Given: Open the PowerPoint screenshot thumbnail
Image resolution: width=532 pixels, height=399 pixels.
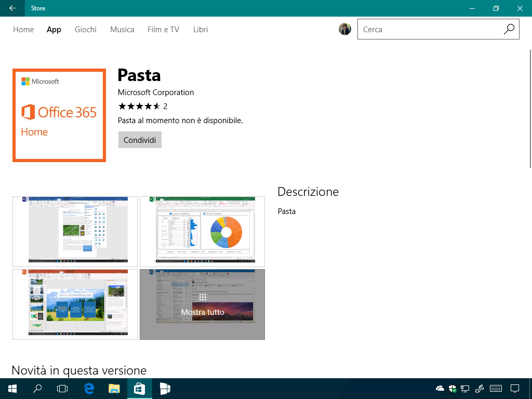Looking at the screenshot, I should click(75, 304).
